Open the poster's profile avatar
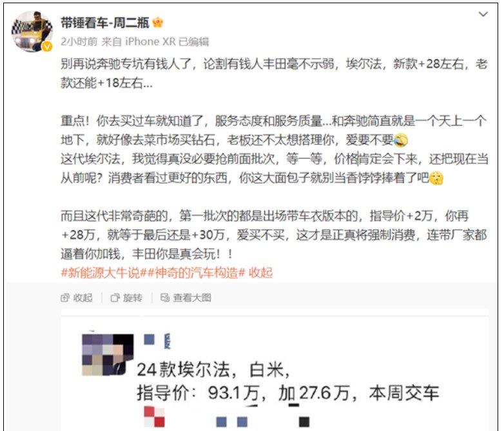 pos(32,32)
